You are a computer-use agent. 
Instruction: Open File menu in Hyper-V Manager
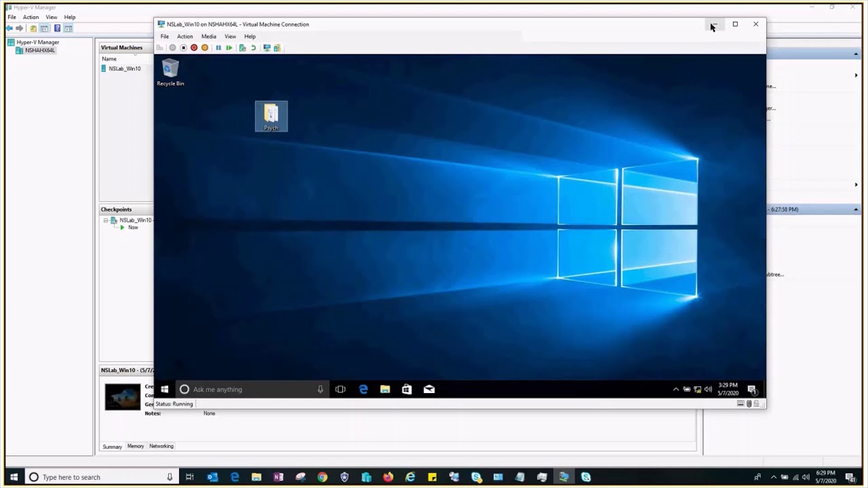click(12, 17)
